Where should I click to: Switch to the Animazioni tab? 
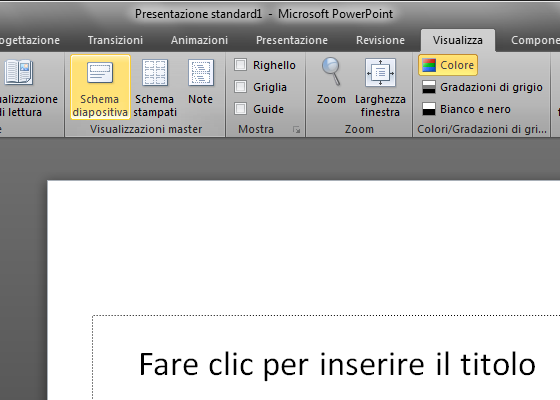pos(199,40)
